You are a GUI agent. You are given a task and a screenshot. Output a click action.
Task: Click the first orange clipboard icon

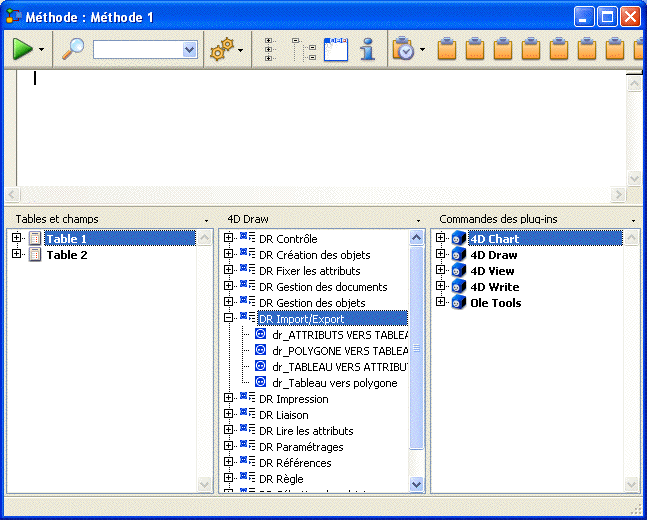tap(448, 49)
